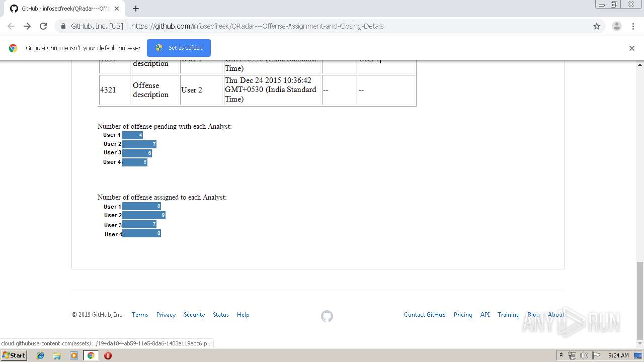Set Chrome as default browser
Image resolution: width=644 pixels, height=362 pixels.
coord(179,48)
